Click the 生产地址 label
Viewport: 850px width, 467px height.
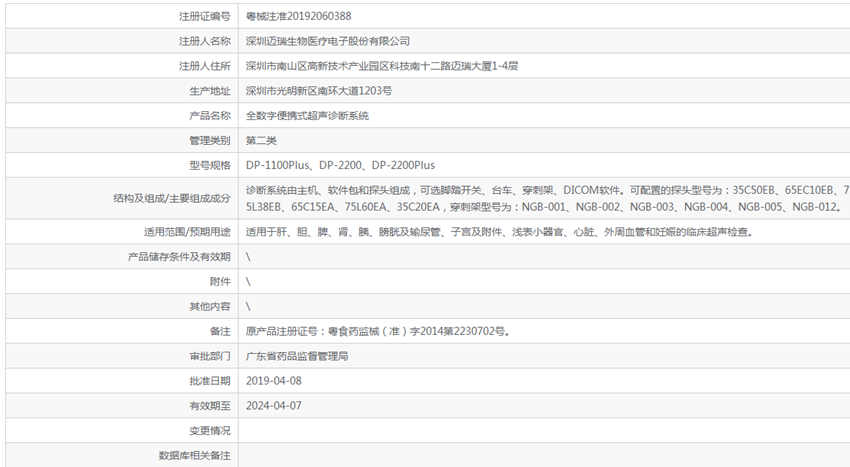[x=210, y=91]
